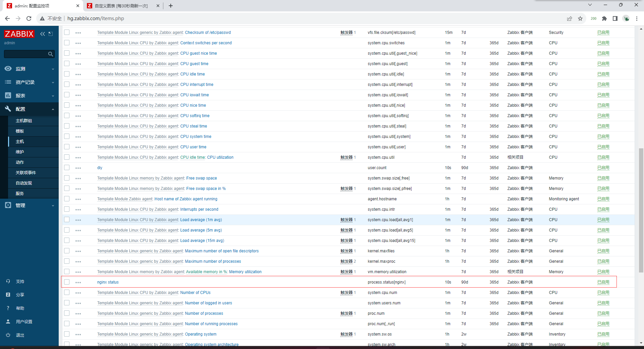Tick checkbox for Free swap space row
The width and height of the screenshot is (644, 349).
67,178
